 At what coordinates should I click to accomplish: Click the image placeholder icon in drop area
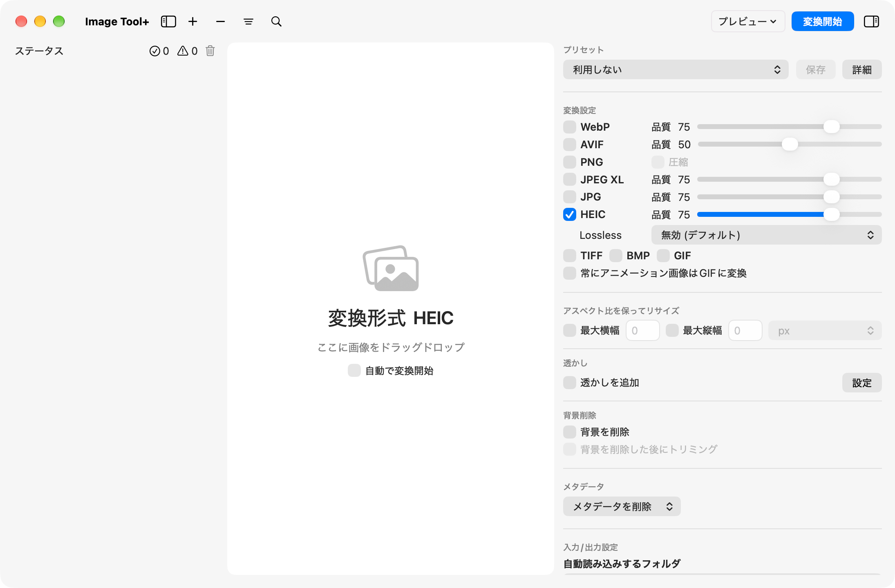tap(391, 268)
